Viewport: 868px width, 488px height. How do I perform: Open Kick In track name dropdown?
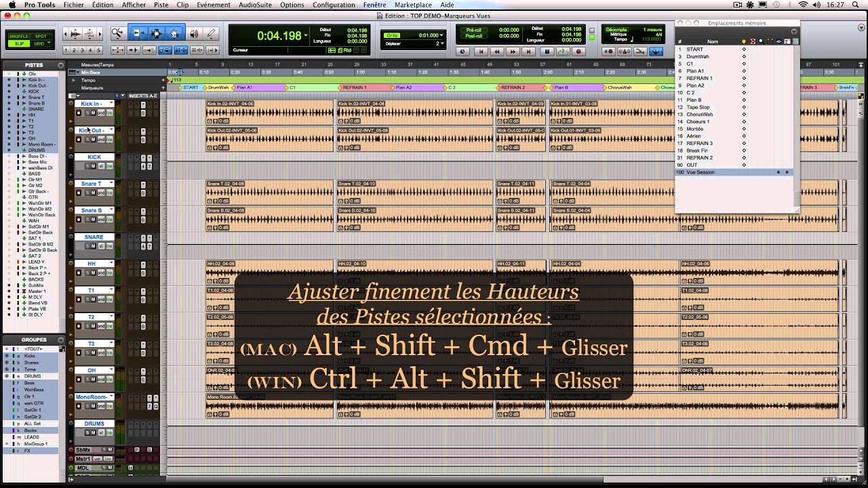point(111,103)
